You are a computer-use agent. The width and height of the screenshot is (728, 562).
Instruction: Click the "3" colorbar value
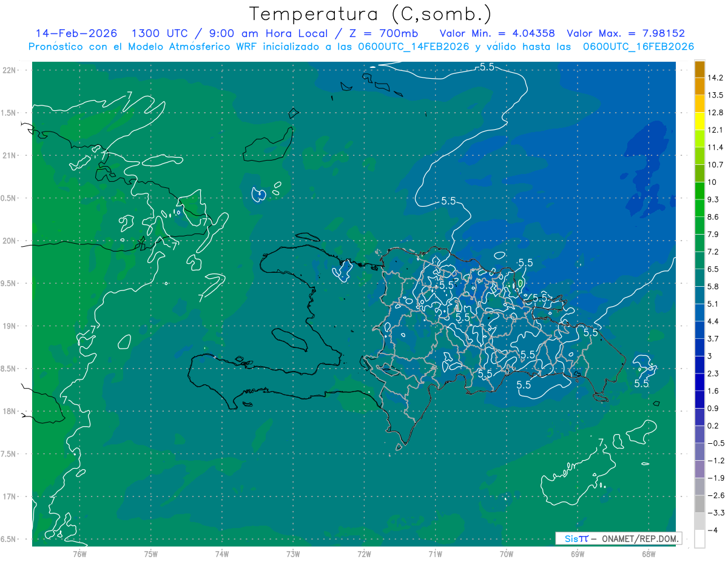click(711, 356)
